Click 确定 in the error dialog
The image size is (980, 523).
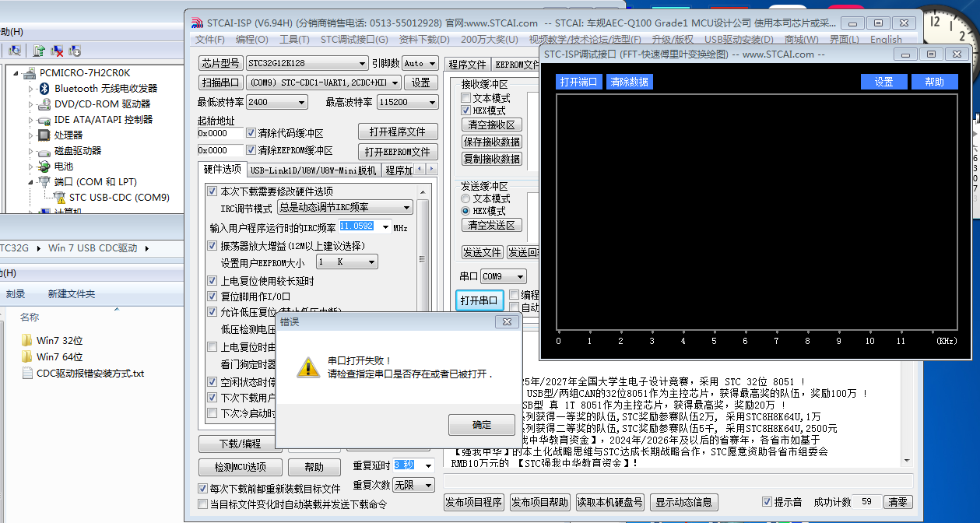click(x=482, y=425)
